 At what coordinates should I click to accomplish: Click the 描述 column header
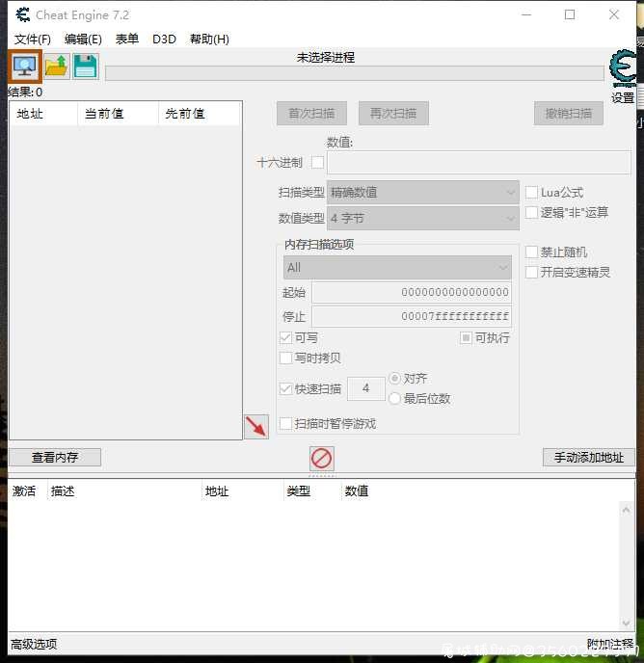click(x=124, y=491)
